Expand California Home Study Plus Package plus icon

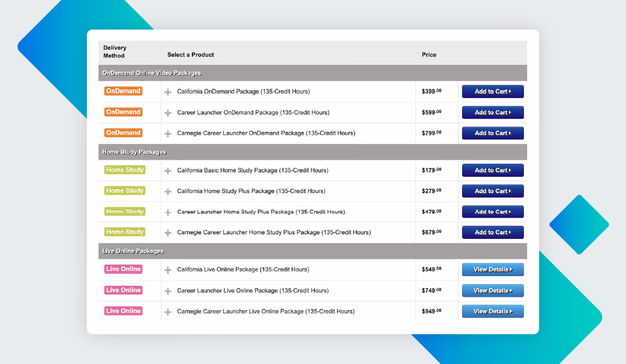click(x=168, y=191)
